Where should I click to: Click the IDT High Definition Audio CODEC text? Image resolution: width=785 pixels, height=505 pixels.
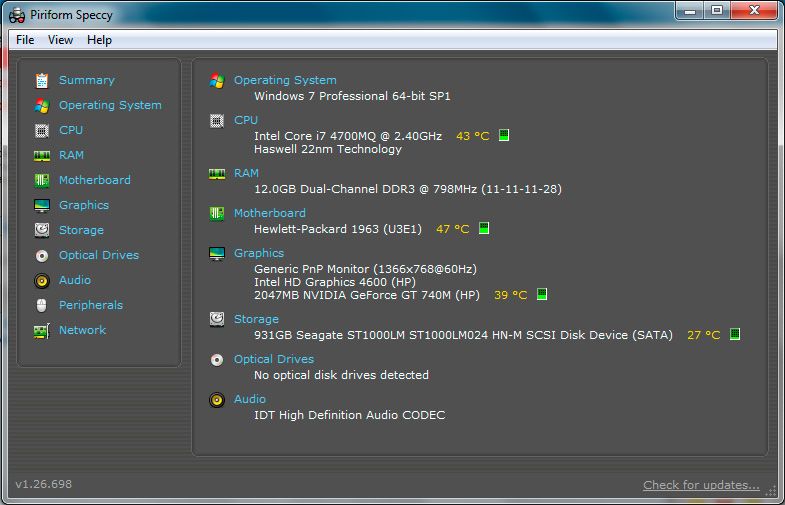pos(349,415)
